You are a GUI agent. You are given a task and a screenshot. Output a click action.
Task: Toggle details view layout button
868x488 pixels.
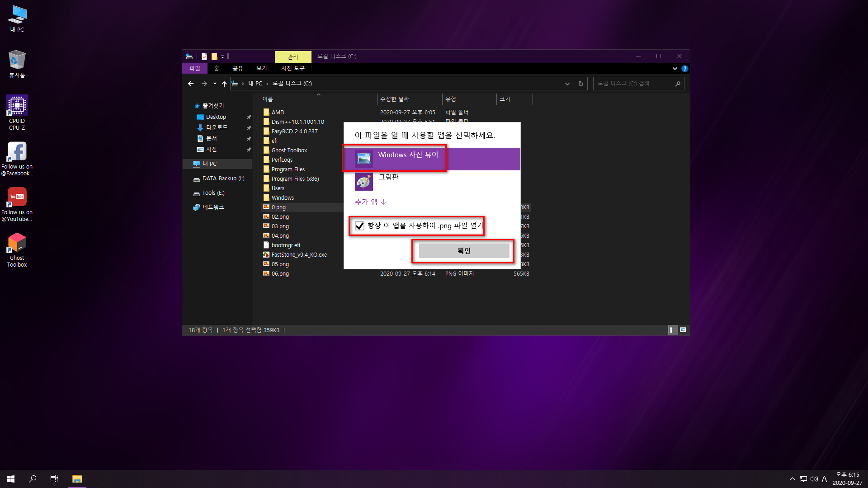[672, 330]
